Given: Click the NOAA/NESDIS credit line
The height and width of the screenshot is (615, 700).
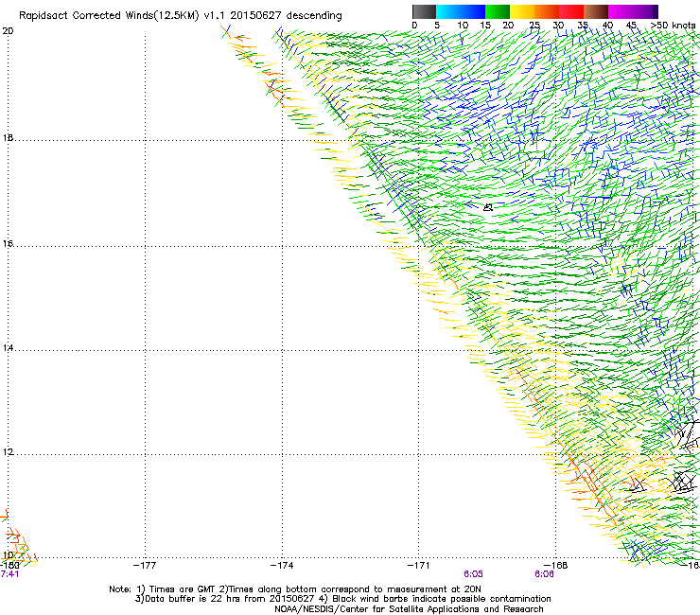Looking at the screenshot, I should click(409, 609).
